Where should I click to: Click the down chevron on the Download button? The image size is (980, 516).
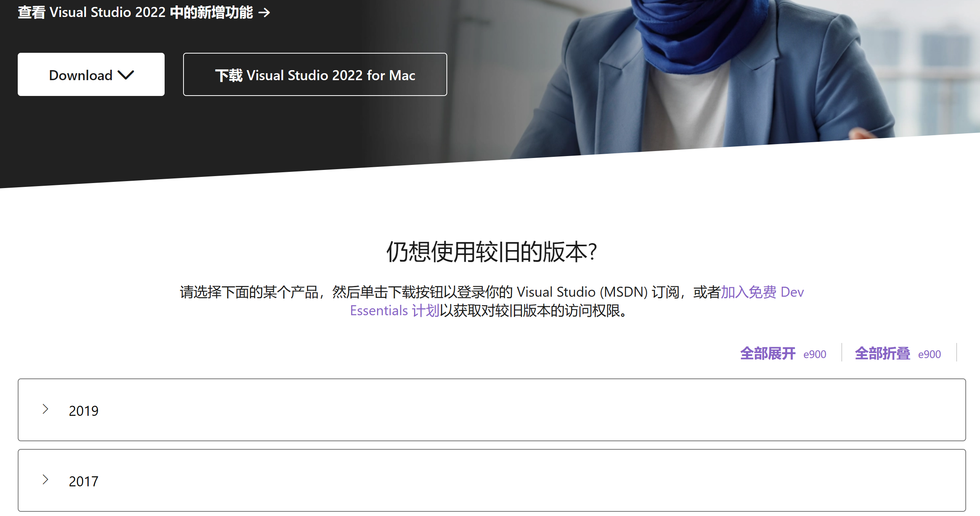[x=126, y=75]
